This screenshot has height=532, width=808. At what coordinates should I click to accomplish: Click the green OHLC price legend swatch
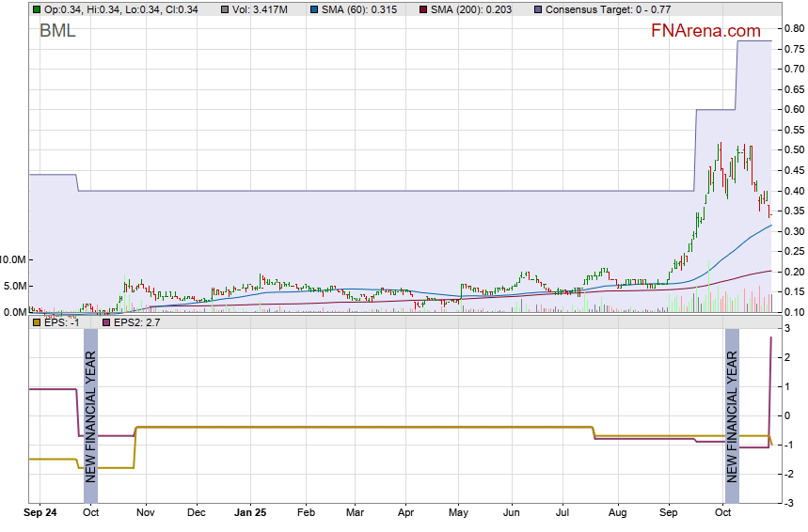coord(36,9)
